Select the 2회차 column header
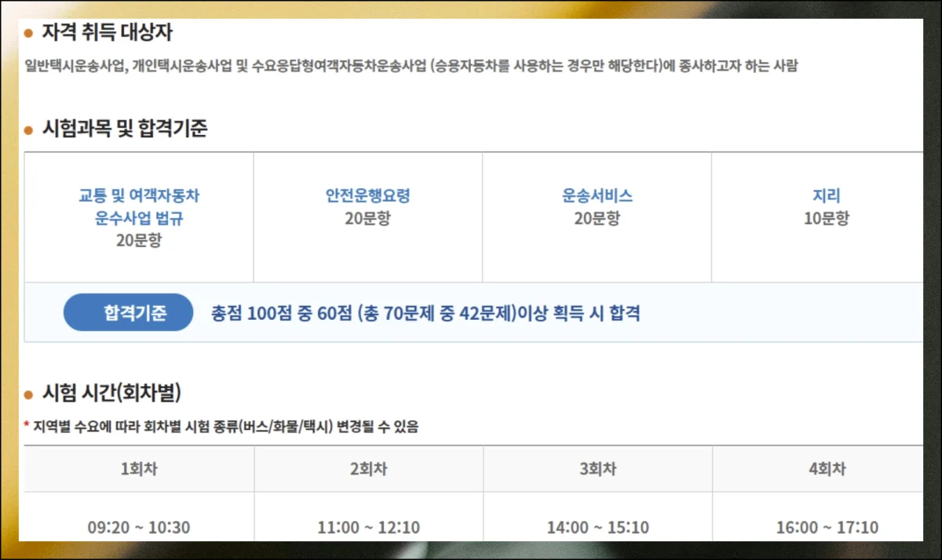 368,469
